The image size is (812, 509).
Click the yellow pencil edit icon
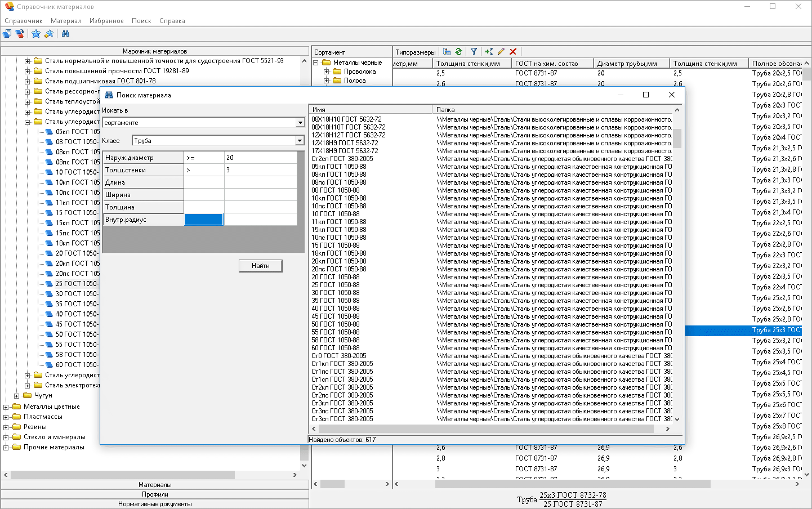click(501, 52)
